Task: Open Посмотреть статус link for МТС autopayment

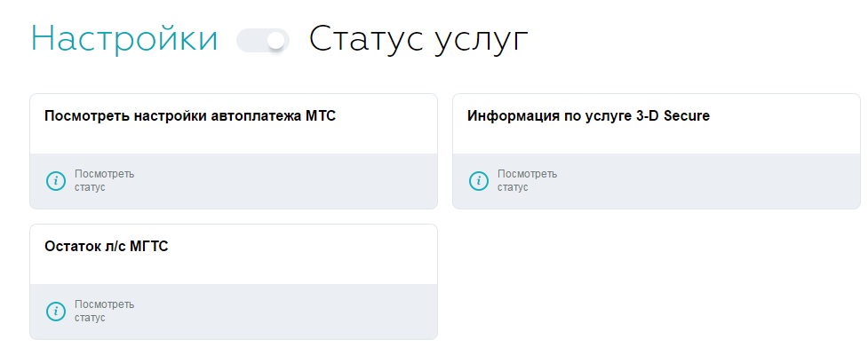Action: [104, 181]
